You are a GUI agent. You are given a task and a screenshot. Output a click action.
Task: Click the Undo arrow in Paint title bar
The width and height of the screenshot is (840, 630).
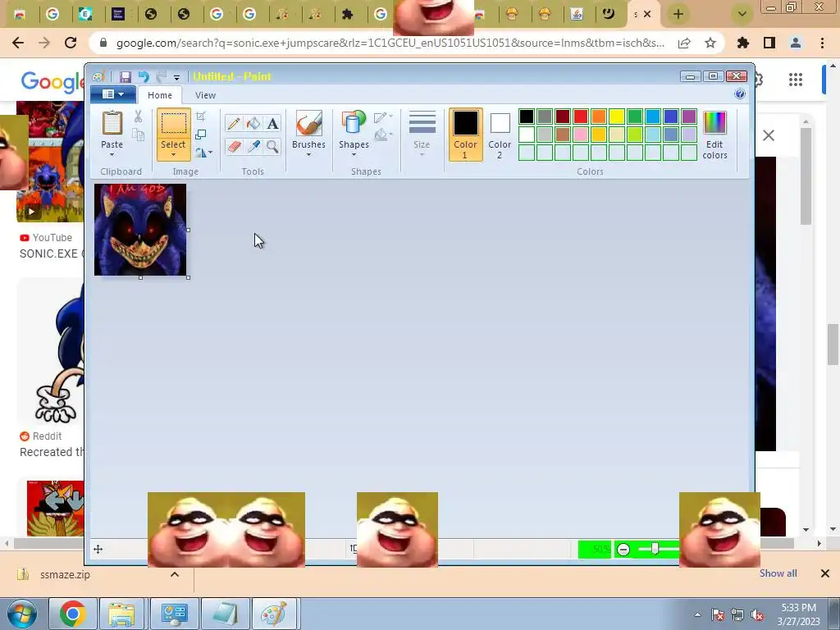144,76
